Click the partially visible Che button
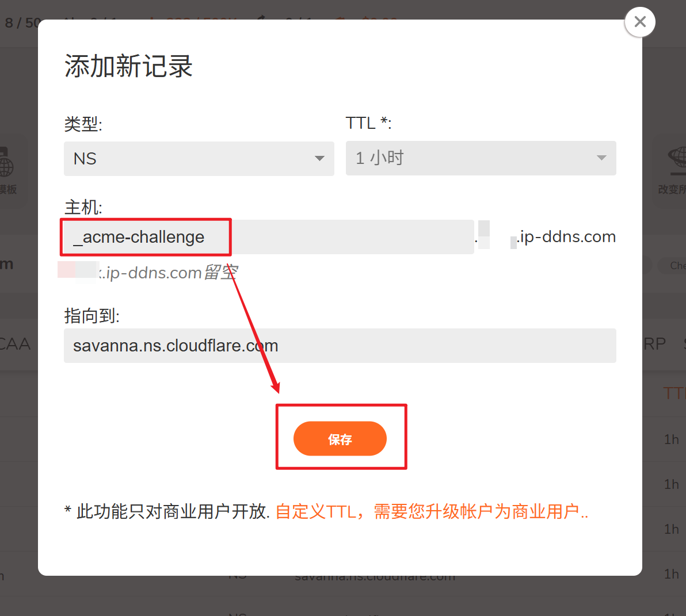 point(677,265)
